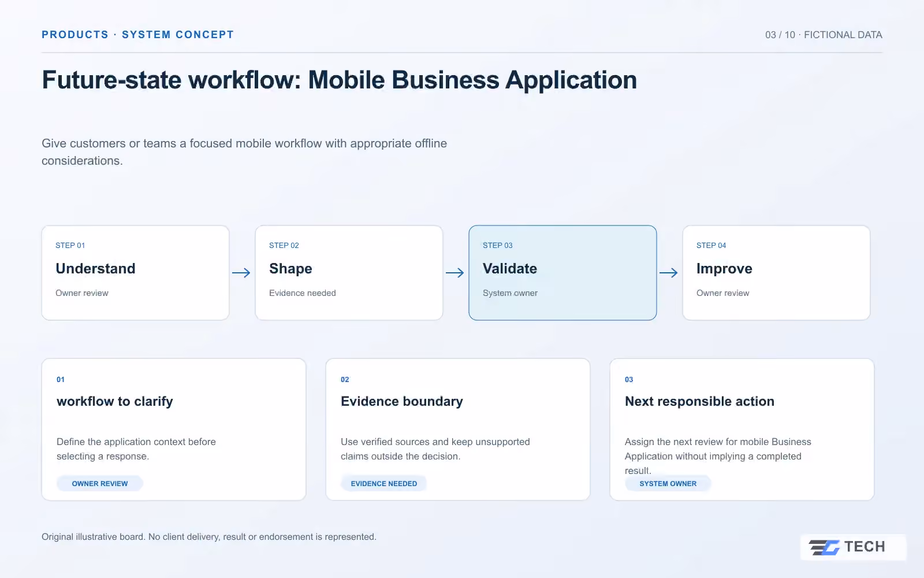924x578 pixels.
Task: Select the Improve step card
Action: click(x=777, y=273)
